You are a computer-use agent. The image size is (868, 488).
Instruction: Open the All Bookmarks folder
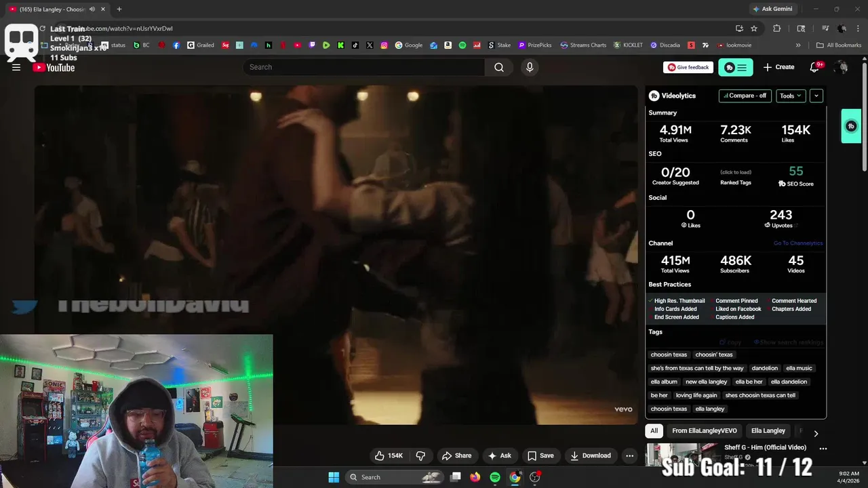[x=839, y=45]
